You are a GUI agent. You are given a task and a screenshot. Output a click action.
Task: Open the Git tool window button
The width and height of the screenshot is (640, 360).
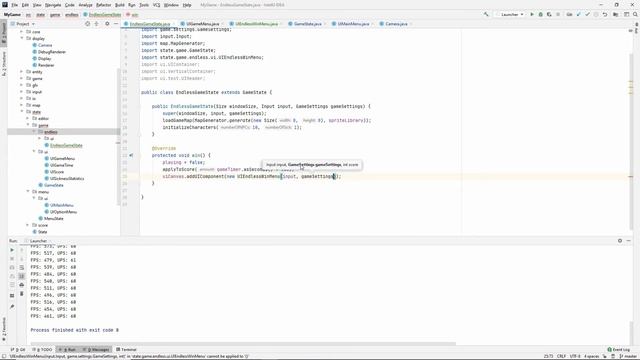(x=18, y=350)
